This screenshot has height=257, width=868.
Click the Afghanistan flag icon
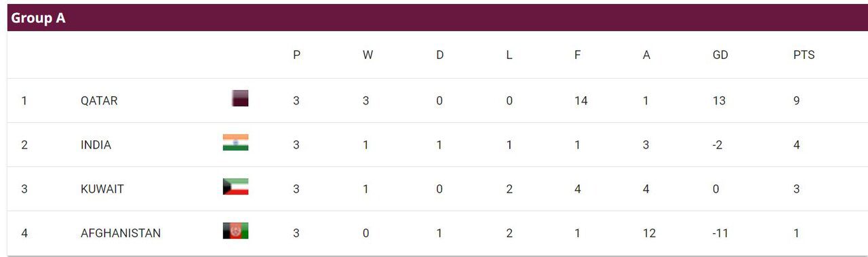235,231
